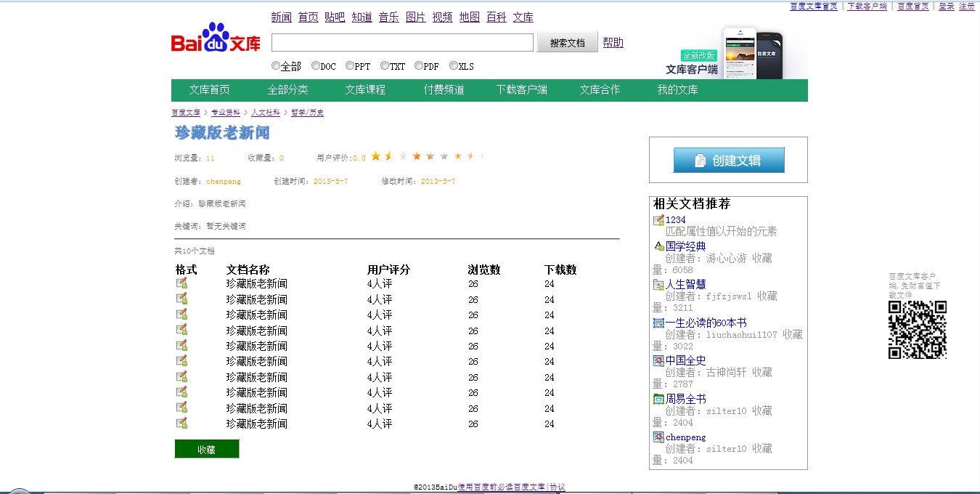This screenshot has height=494, width=980.
Task: Open the 周易全书 recommended document
Action: [x=686, y=399]
